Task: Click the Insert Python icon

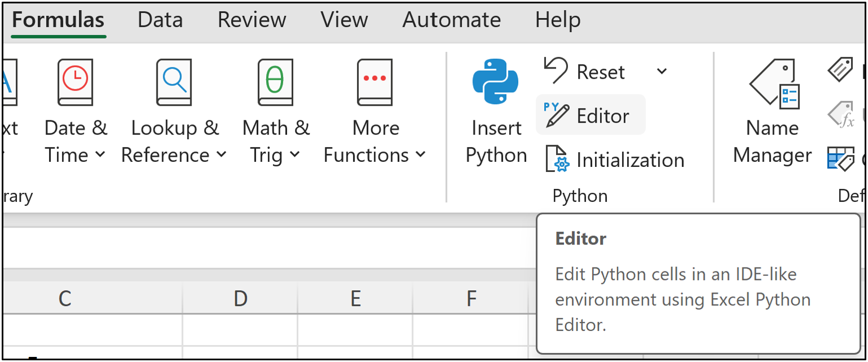Action: (496, 83)
